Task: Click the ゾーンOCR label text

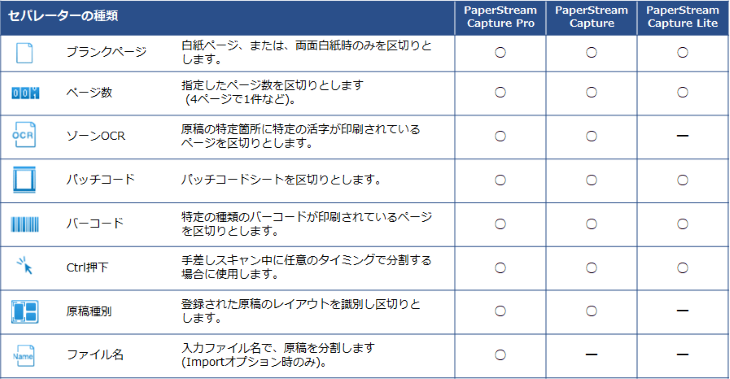Action: [x=95, y=136]
